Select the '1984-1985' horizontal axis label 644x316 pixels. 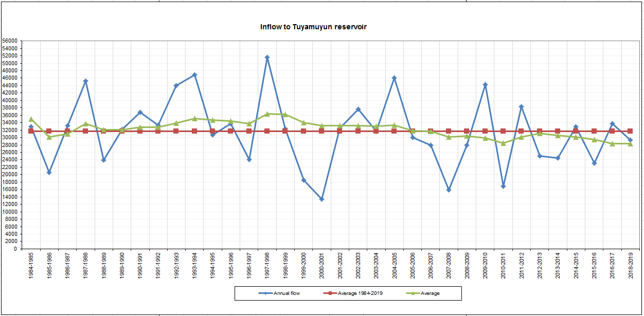tap(32, 265)
